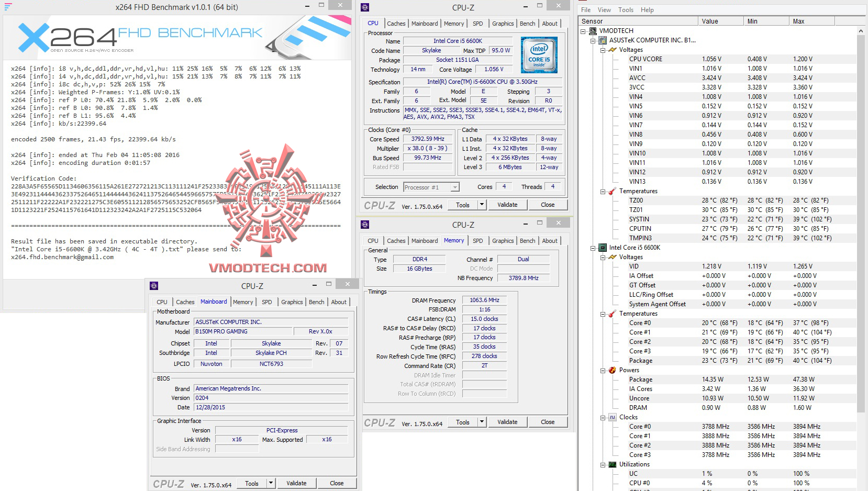
Task: Collapse the VMODTECH root node
Action: pos(583,31)
